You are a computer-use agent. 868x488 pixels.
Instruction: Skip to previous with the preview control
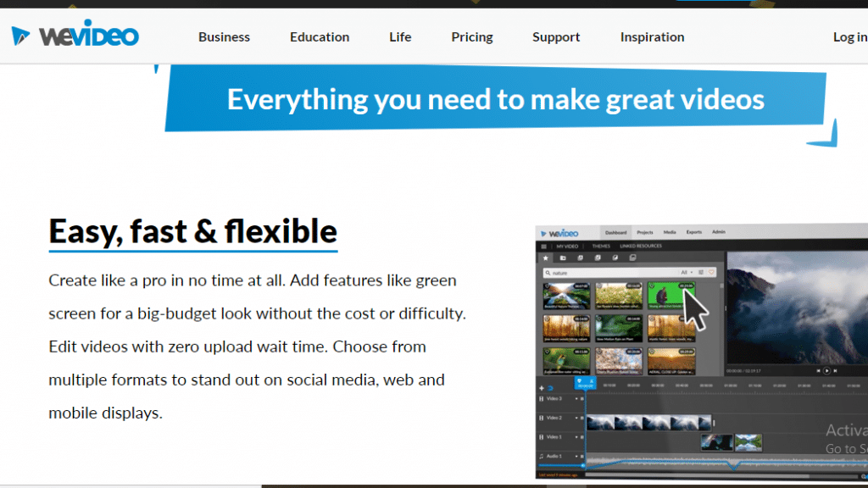[818, 371]
